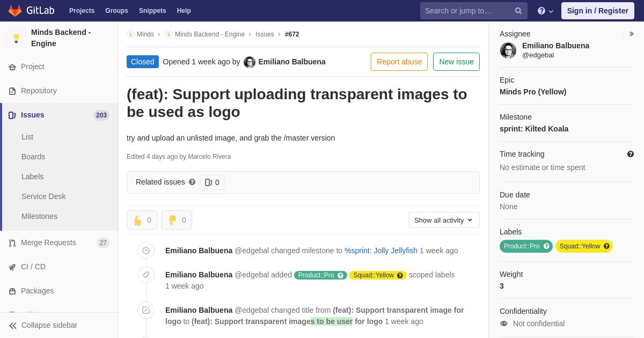644x338 pixels.
Task: Follow the %sprint: Jolly Jellyfish milestone link
Action: click(381, 251)
